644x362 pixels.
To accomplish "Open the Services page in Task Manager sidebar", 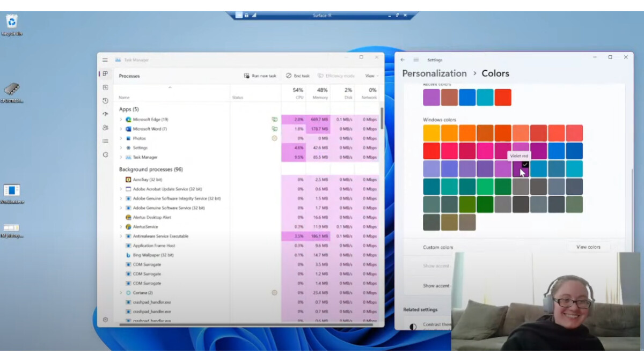I will click(105, 154).
